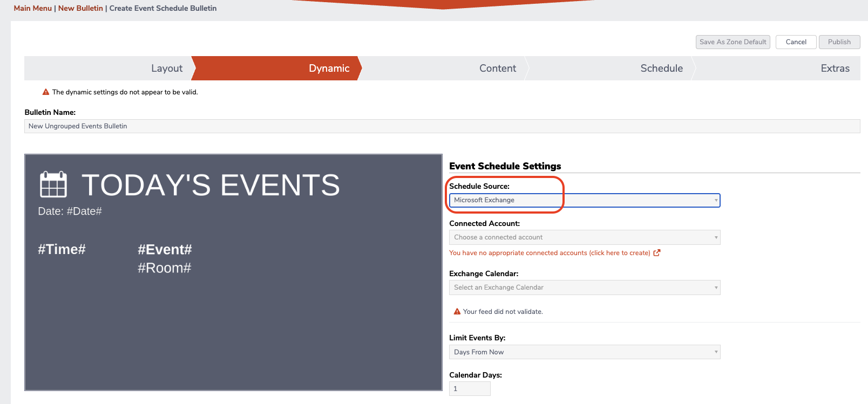Click the Cancel button
This screenshot has height=404, width=868.
tap(796, 42)
